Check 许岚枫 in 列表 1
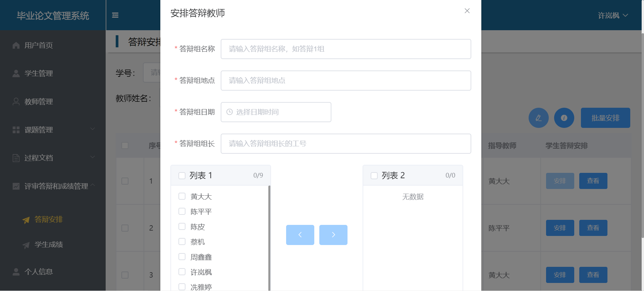The image size is (644, 291). click(x=182, y=272)
